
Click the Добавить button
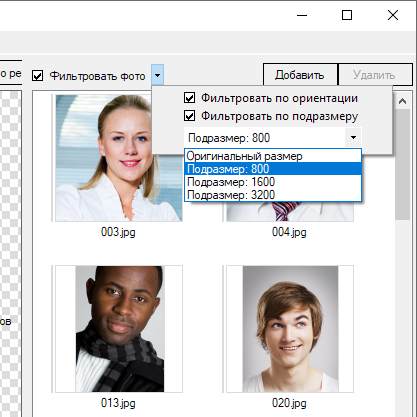(x=300, y=75)
